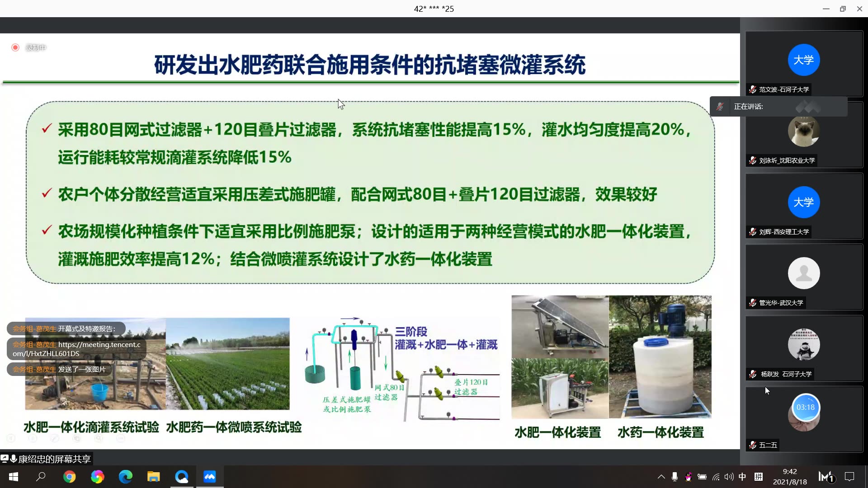Open faint more-options icon in slideshow controls

pos(120,438)
